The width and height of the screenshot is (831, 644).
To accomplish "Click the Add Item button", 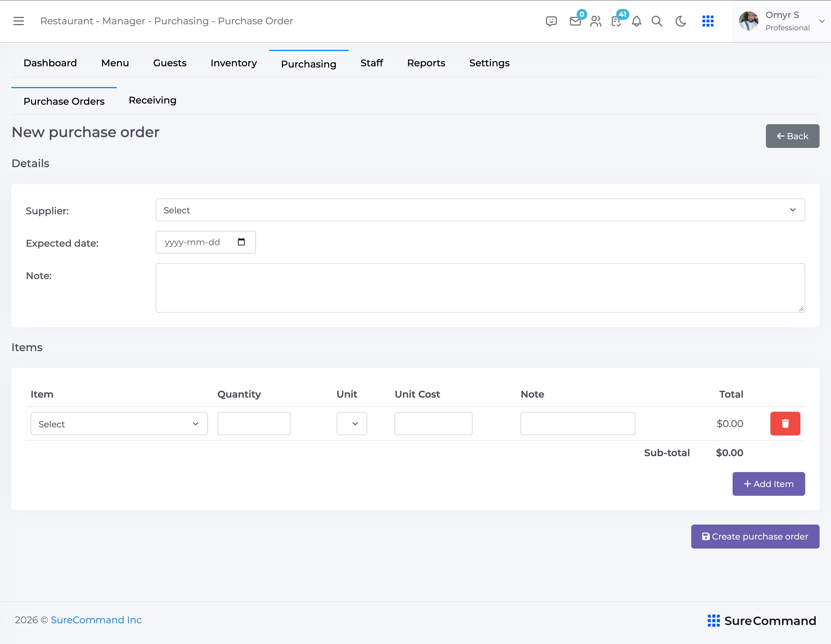I will [769, 484].
